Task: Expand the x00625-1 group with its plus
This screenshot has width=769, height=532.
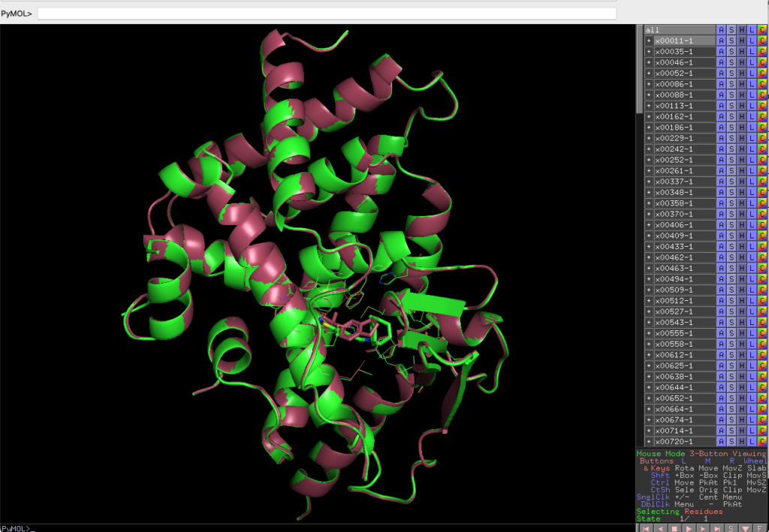Action: [x=649, y=366]
